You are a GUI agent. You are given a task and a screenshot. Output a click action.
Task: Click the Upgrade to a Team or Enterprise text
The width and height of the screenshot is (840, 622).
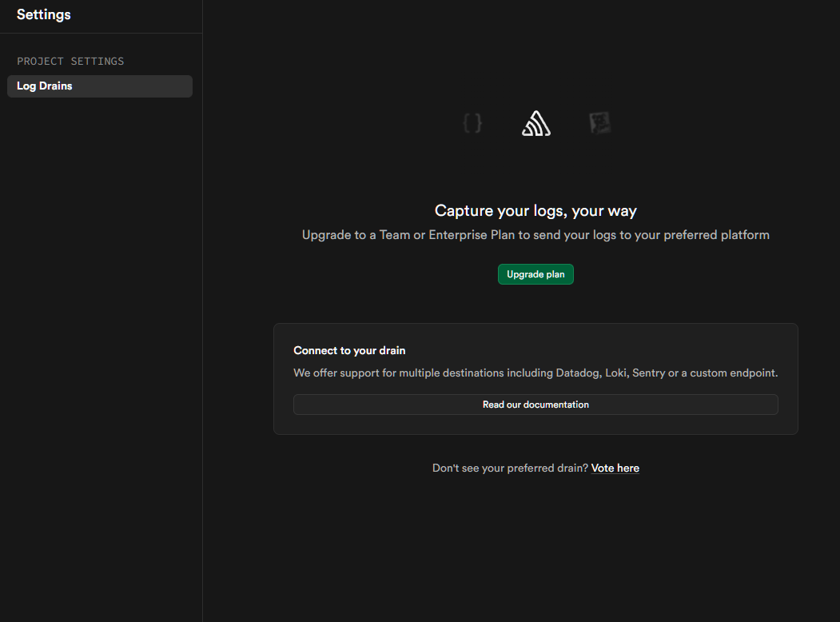[x=535, y=235]
